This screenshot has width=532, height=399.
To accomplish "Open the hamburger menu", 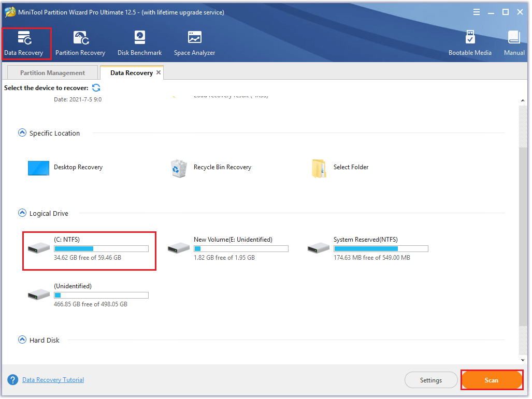I will pos(476,11).
